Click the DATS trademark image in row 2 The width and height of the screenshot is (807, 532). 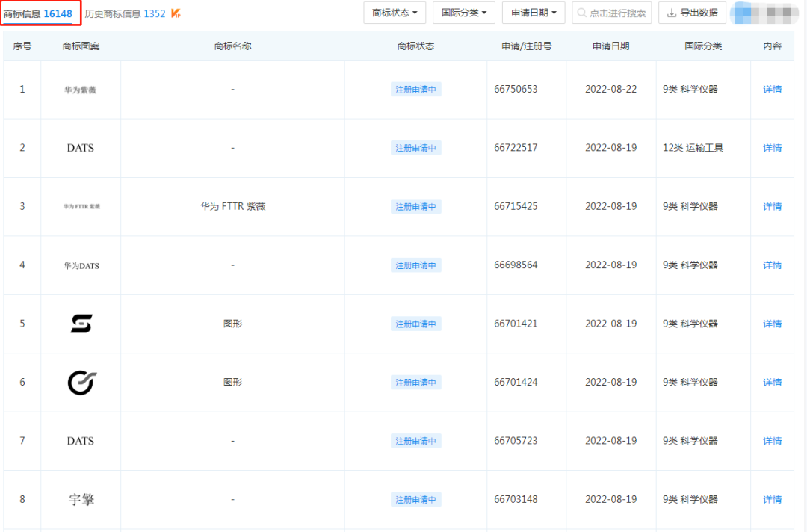[x=80, y=148]
